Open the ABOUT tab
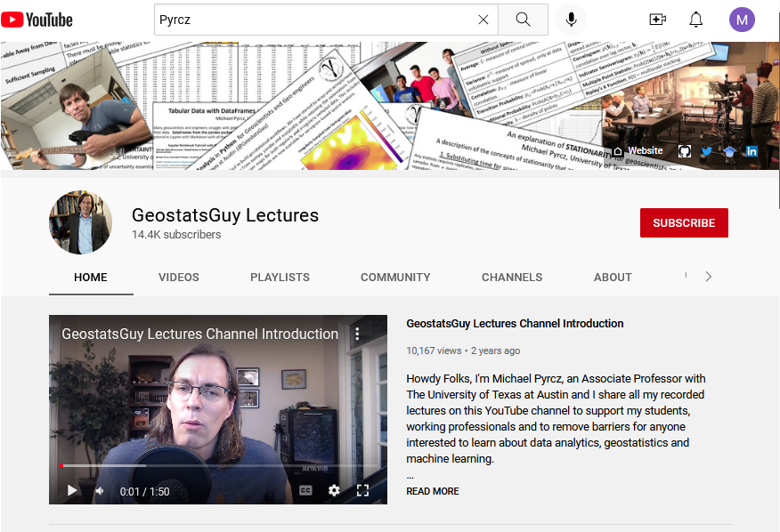The width and height of the screenshot is (780, 532). point(613,278)
